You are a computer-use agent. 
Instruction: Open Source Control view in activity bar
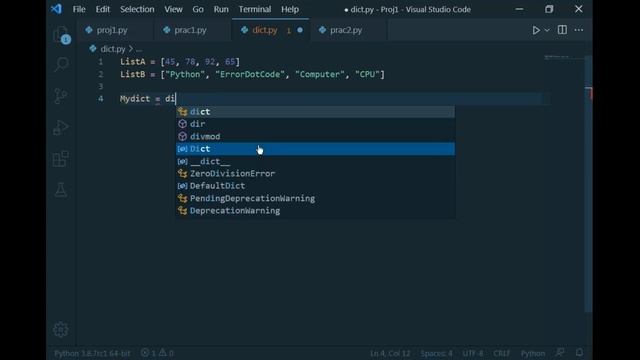click(61, 96)
